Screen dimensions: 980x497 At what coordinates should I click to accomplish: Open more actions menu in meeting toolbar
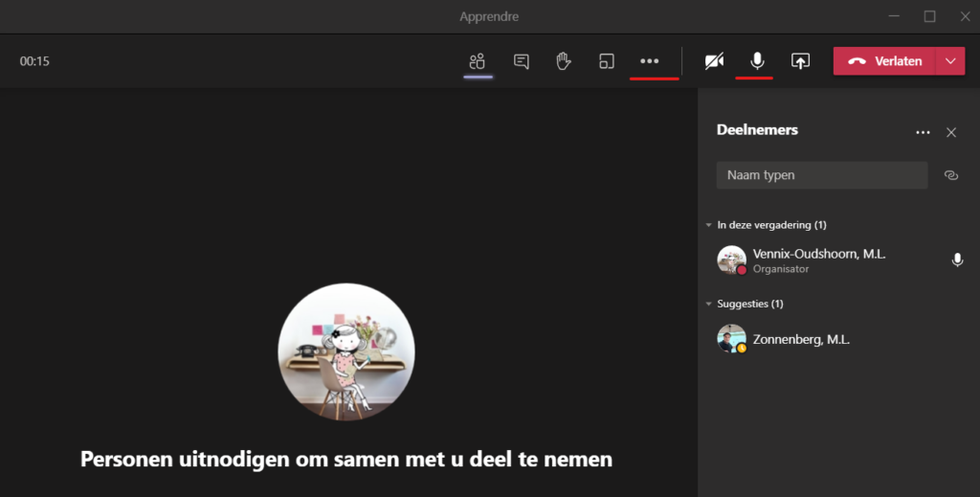tap(650, 61)
